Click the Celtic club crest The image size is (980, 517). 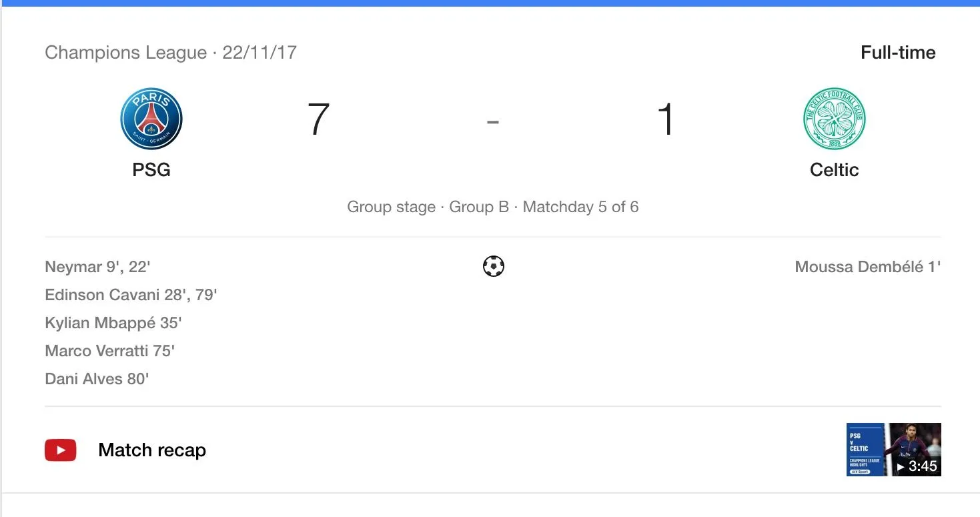[834, 119]
